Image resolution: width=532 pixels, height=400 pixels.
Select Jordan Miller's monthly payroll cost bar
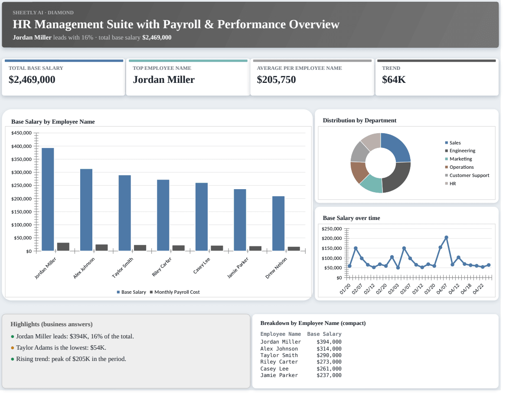pos(63,246)
